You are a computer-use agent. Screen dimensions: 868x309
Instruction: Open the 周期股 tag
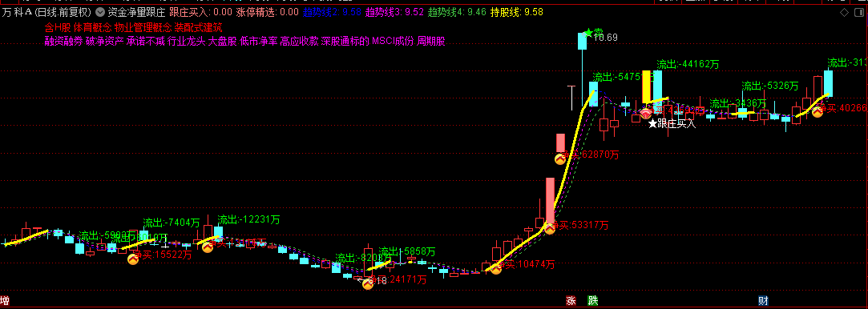(431, 41)
